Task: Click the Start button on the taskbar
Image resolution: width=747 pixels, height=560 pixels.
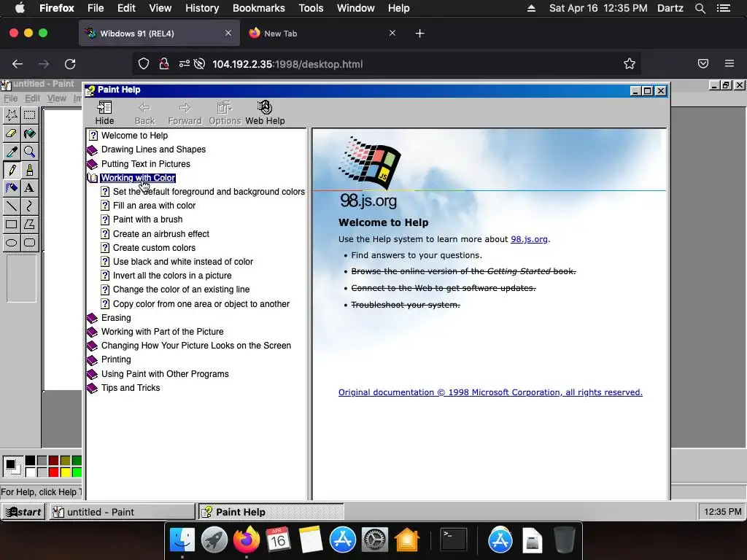Action: tap(23, 512)
